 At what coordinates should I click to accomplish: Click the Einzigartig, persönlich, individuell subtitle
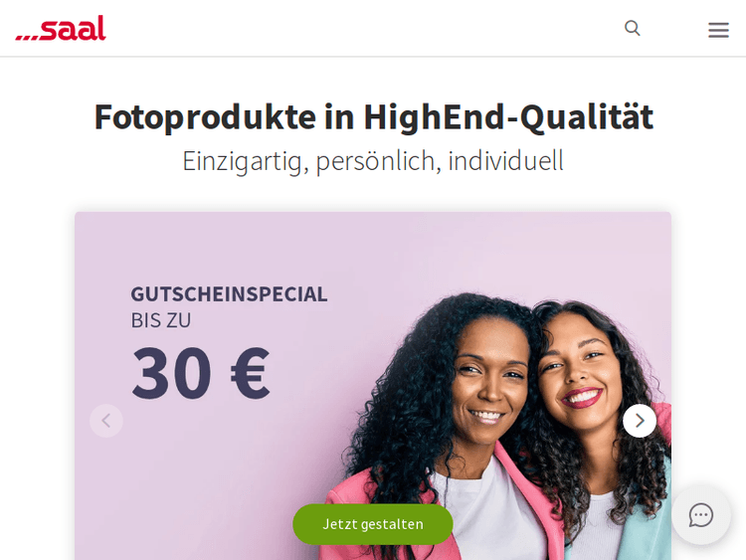point(373,161)
